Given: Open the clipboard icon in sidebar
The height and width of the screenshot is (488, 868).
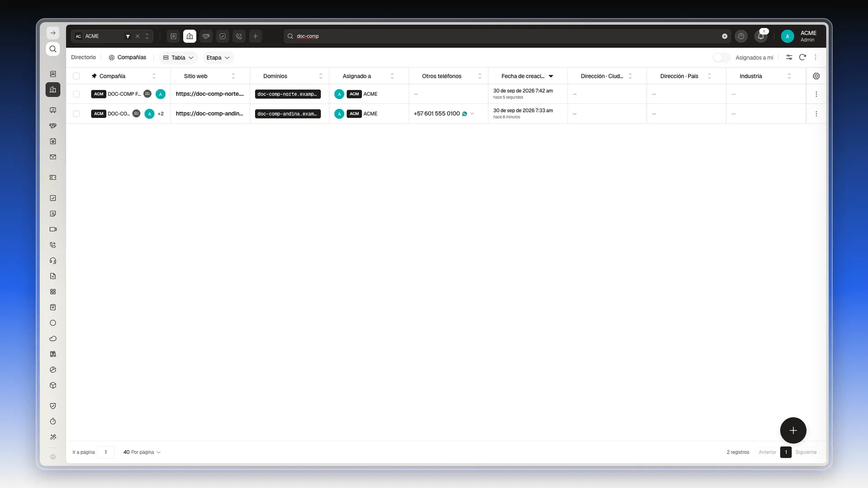Looking at the screenshot, I should 53,307.
